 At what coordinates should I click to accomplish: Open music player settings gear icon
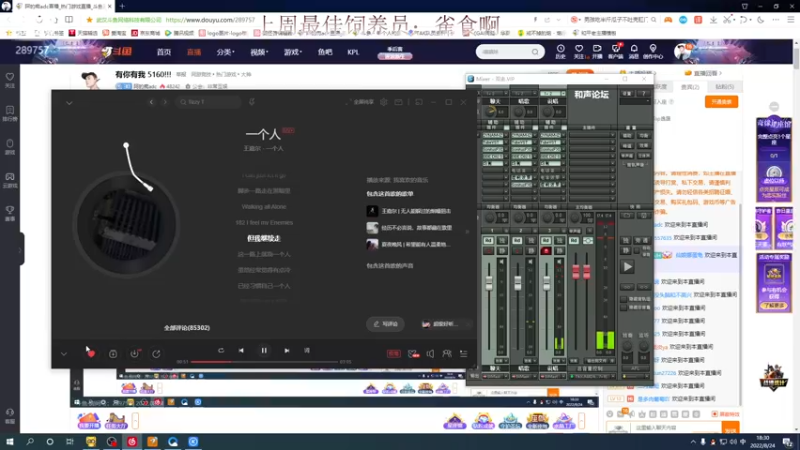(x=384, y=102)
